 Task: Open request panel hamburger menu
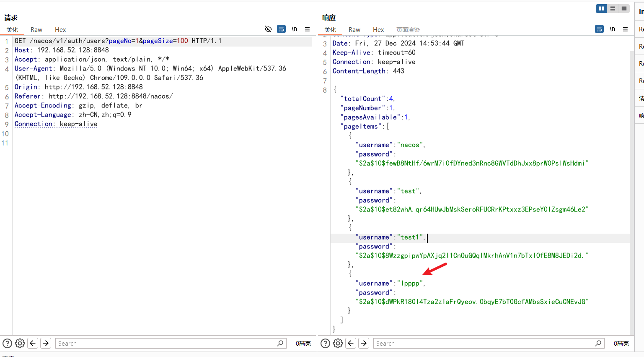(x=307, y=29)
